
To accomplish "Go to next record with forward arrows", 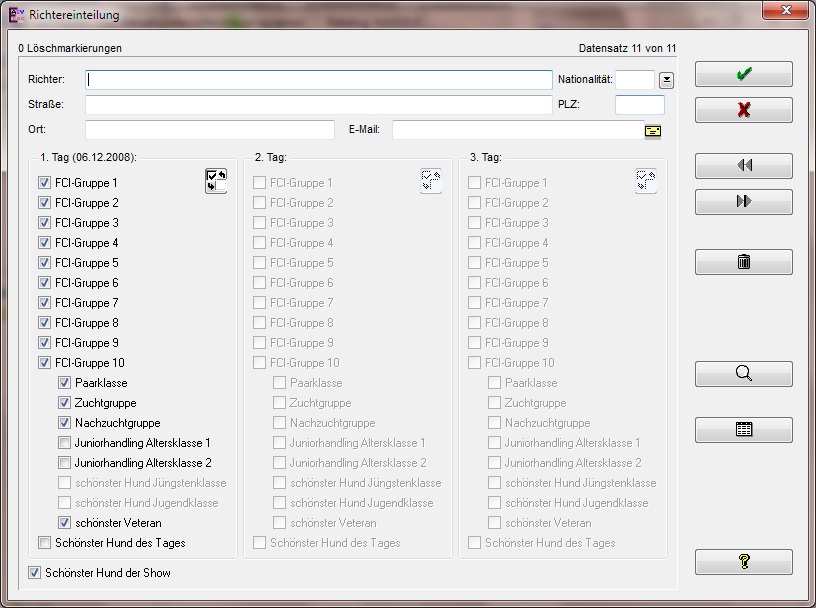I will (x=744, y=201).
